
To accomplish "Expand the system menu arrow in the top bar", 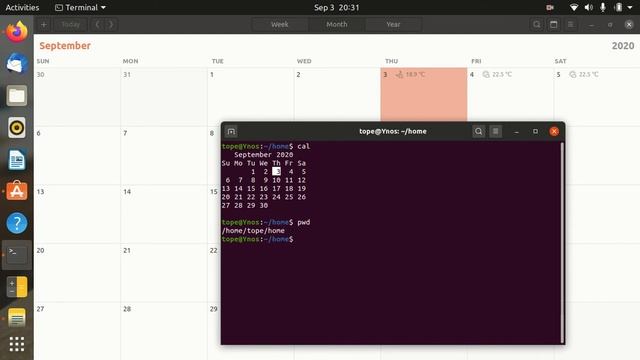I will click(x=630, y=7).
